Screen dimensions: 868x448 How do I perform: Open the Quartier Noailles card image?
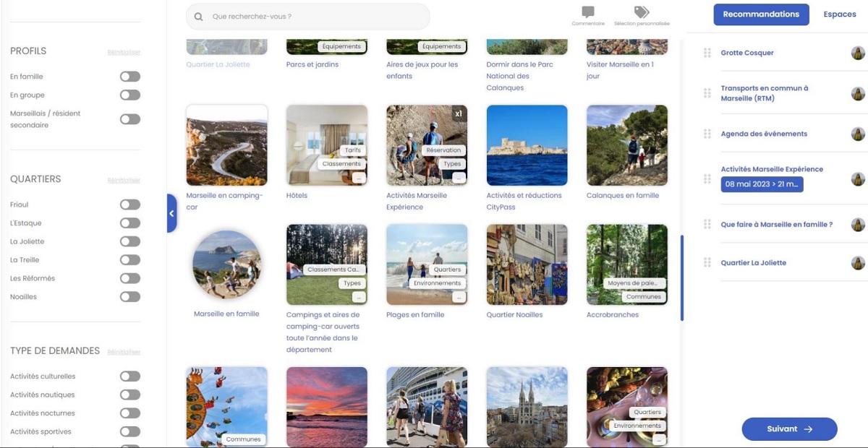pyautogui.click(x=527, y=264)
